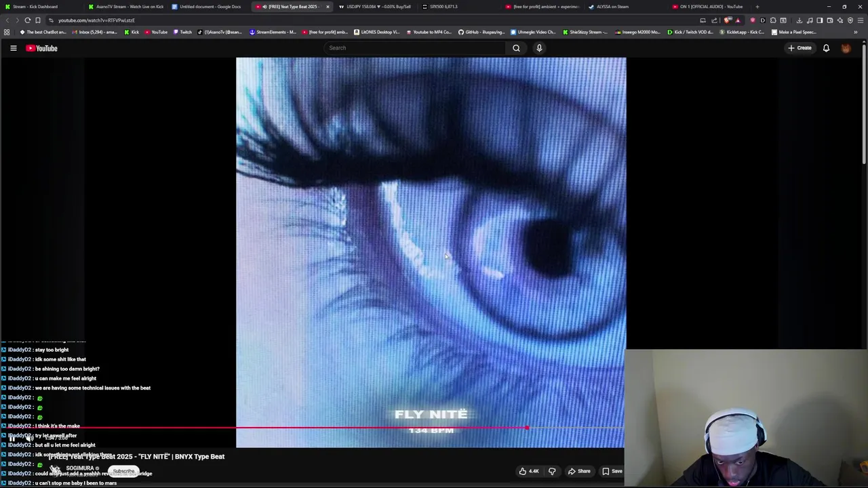The width and height of the screenshot is (868, 488).
Task: Start voice search with microphone icon
Action: 539,48
